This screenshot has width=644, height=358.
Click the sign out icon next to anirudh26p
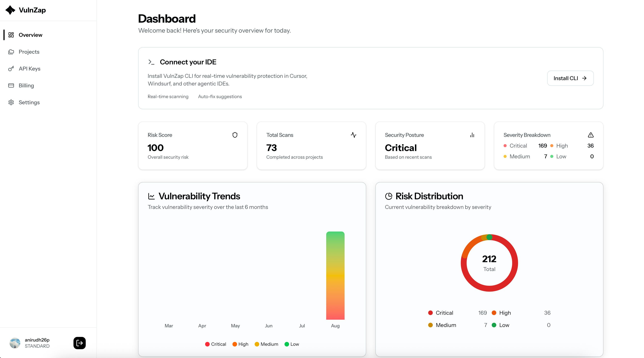79,343
